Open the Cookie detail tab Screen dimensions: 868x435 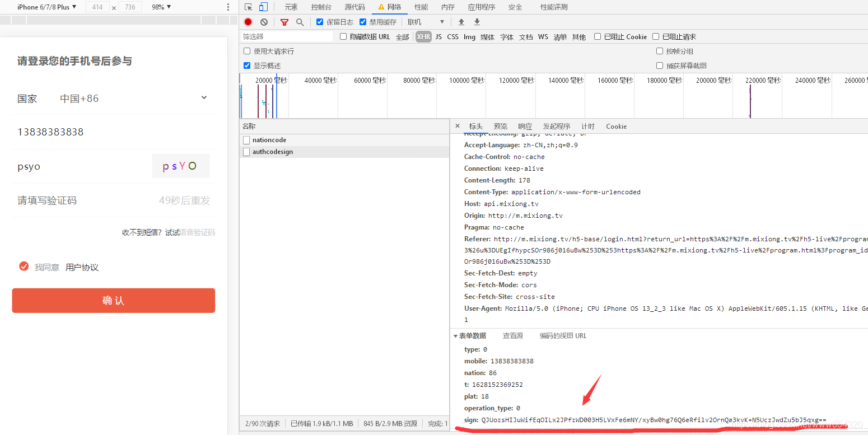click(x=616, y=127)
